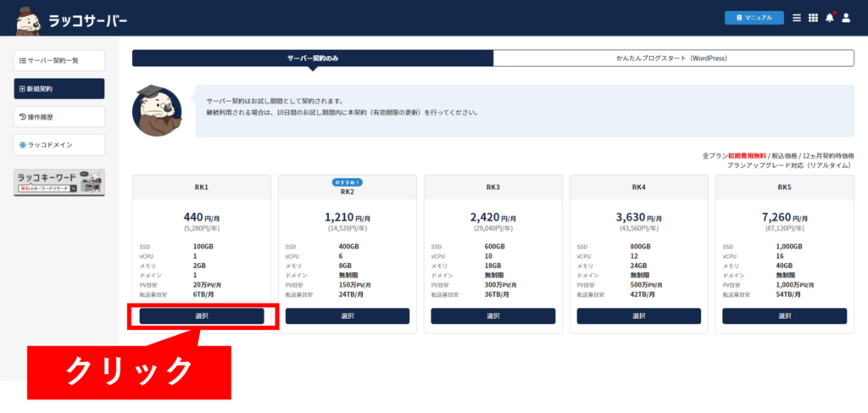Click the 1,000GB SSD value
Viewport: 868px width, 413px height.
tap(791, 247)
